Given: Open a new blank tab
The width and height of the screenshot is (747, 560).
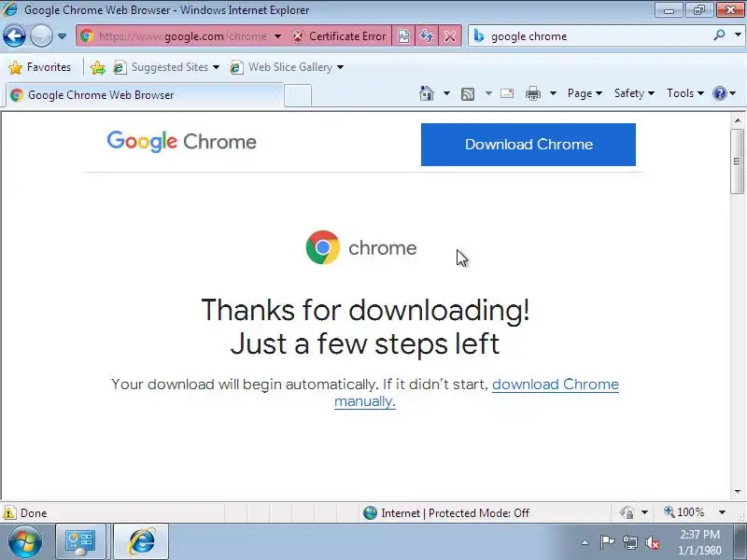Looking at the screenshot, I should coord(298,95).
